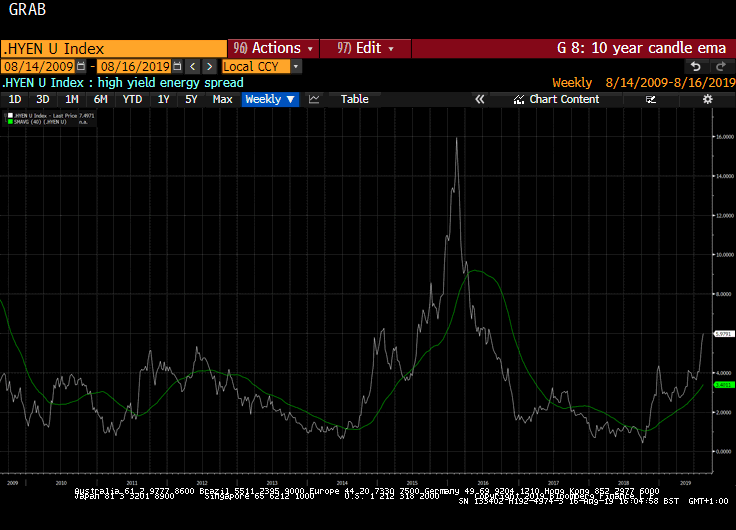The width and height of the screenshot is (736, 530).
Task: Select the YTD range tab
Action: (x=132, y=99)
